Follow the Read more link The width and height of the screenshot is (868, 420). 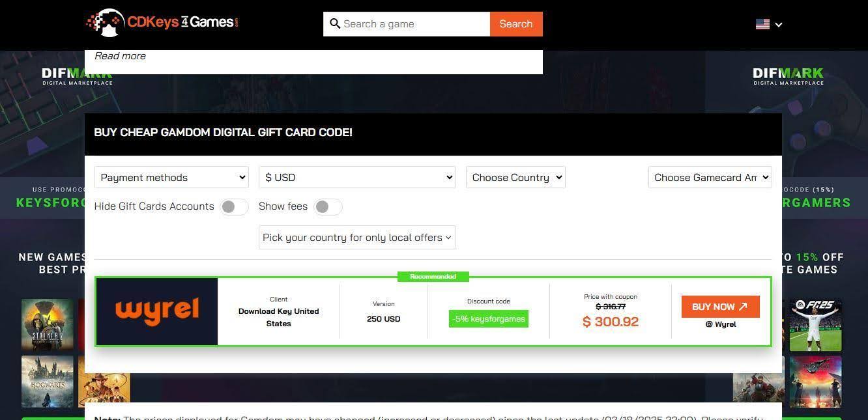pyautogui.click(x=120, y=56)
